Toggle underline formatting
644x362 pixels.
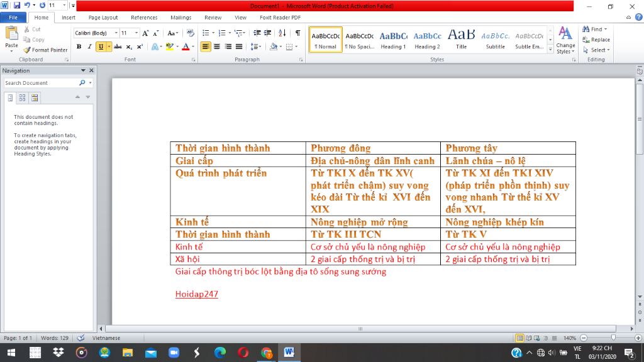coord(101,47)
